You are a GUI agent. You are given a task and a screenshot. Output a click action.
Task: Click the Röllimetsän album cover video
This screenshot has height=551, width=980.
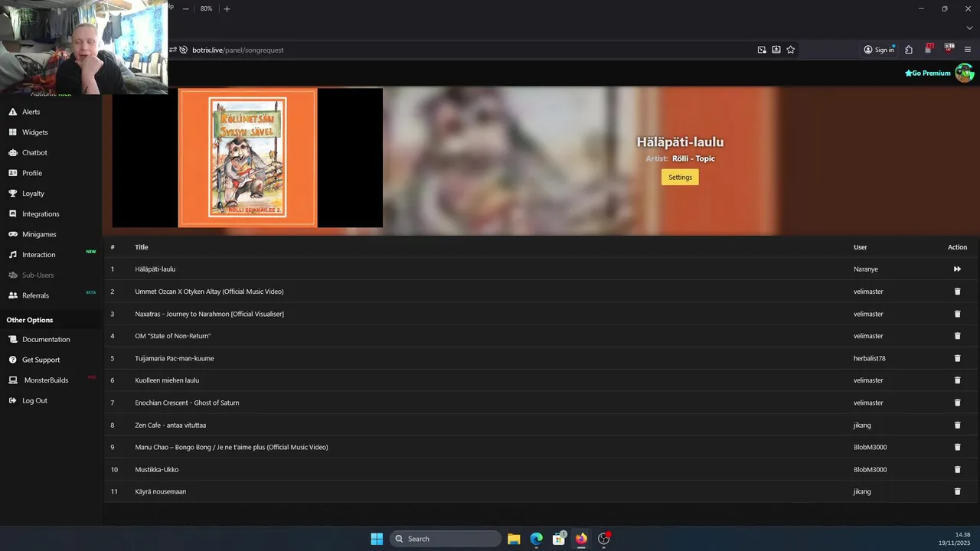coord(247,158)
